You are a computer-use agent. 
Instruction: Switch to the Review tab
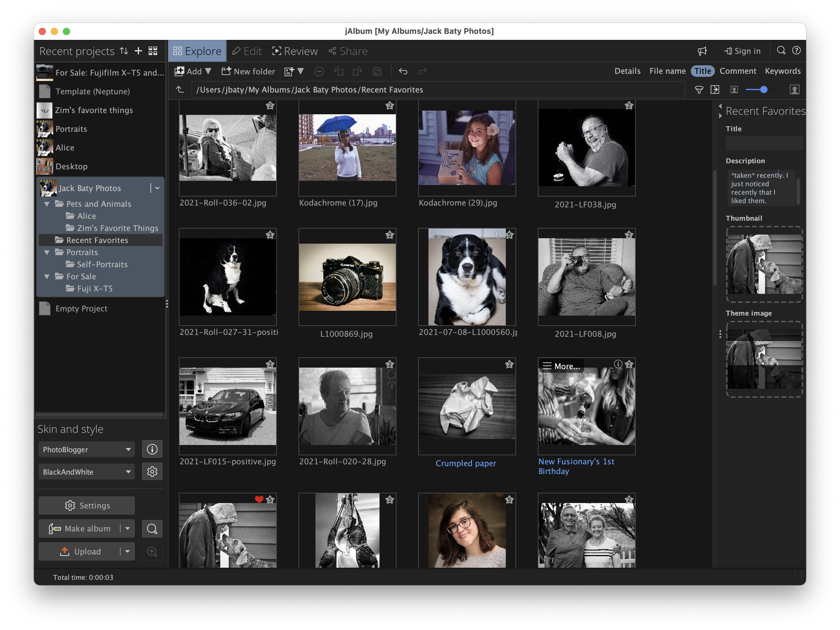click(295, 51)
